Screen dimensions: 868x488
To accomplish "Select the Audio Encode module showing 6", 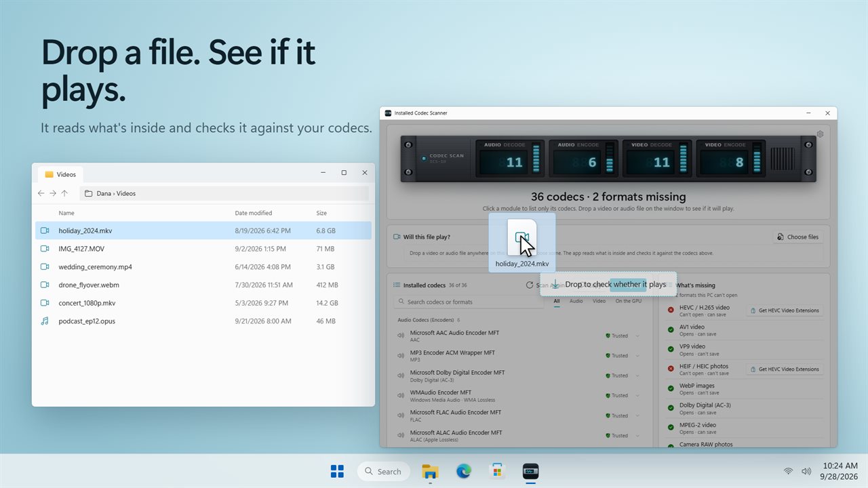I will click(x=584, y=159).
